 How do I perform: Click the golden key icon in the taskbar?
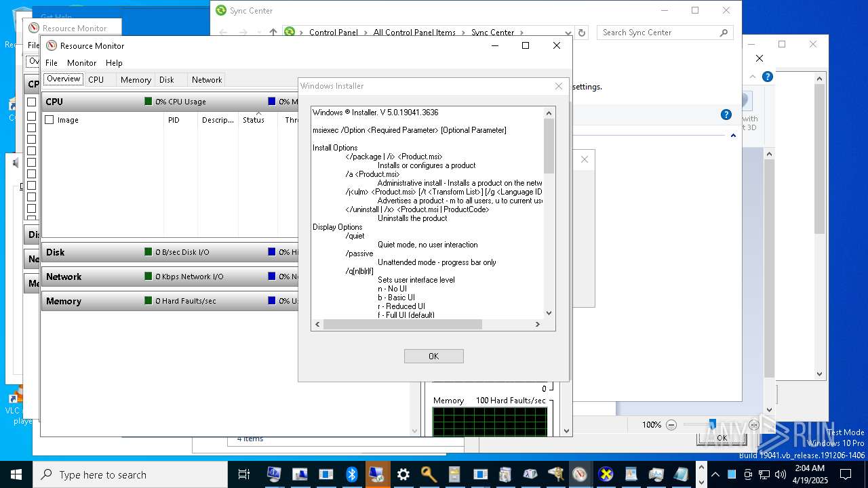[x=429, y=474]
